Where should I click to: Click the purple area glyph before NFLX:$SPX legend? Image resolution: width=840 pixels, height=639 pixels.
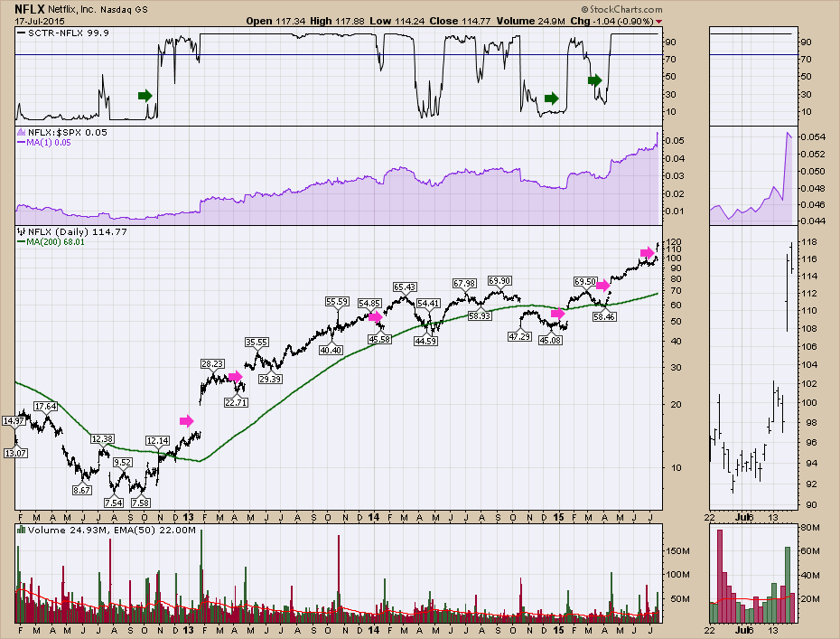click(21, 133)
